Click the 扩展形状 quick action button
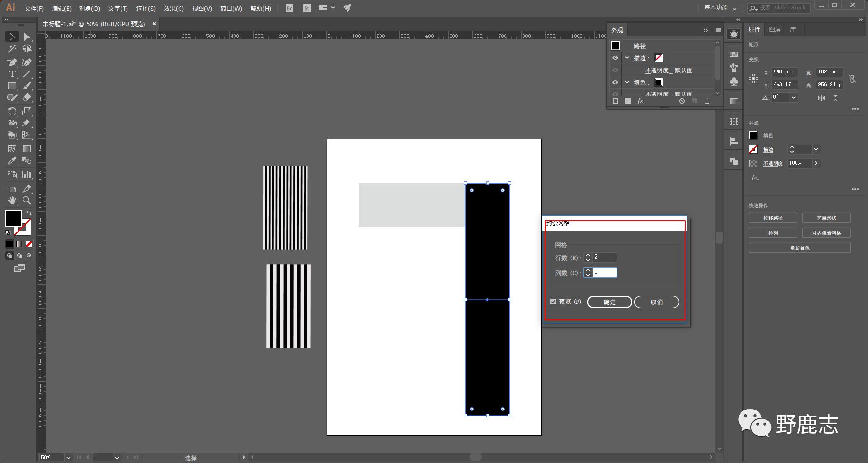This screenshot has width=868, height=463. (826, 218)
